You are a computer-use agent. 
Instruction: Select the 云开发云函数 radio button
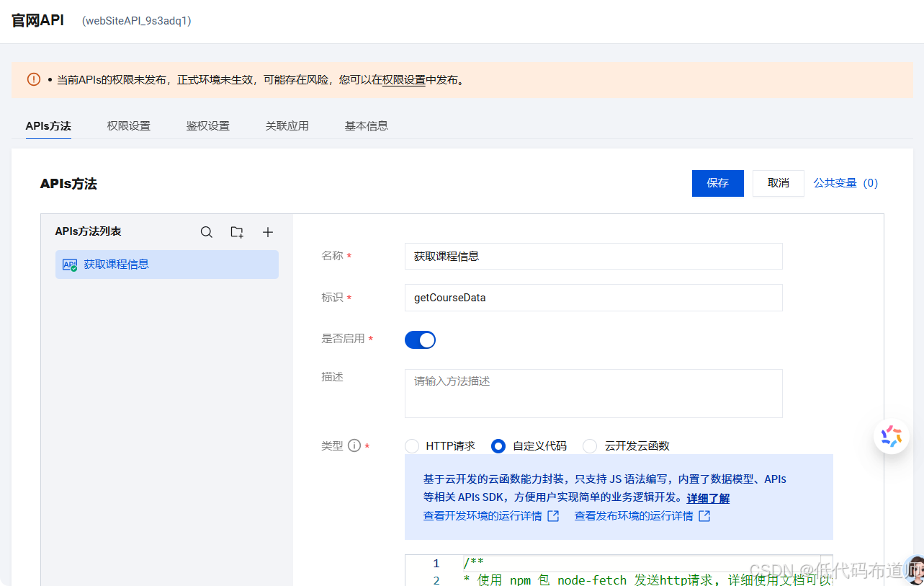coord(590,446)
